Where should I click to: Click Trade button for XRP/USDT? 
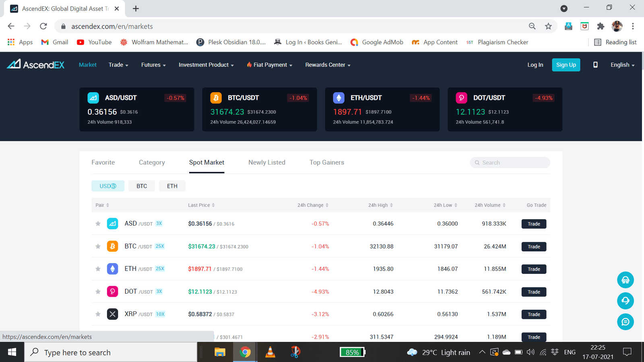(534, 314)
